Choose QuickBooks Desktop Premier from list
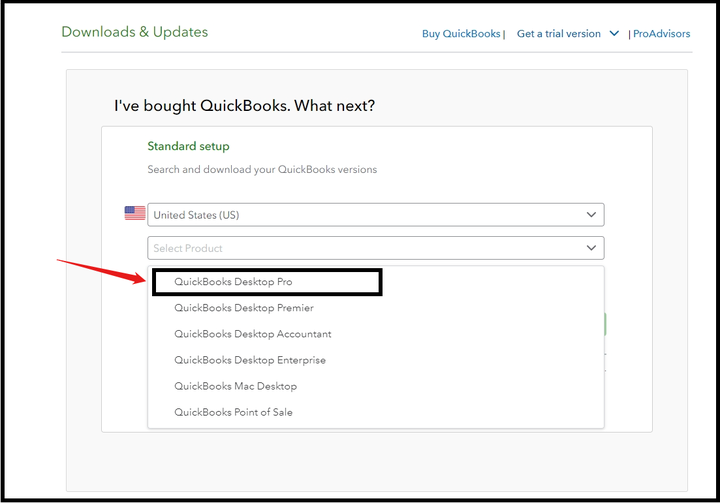Viewport: 720px width, 503px height. click(x=244, y=308)
